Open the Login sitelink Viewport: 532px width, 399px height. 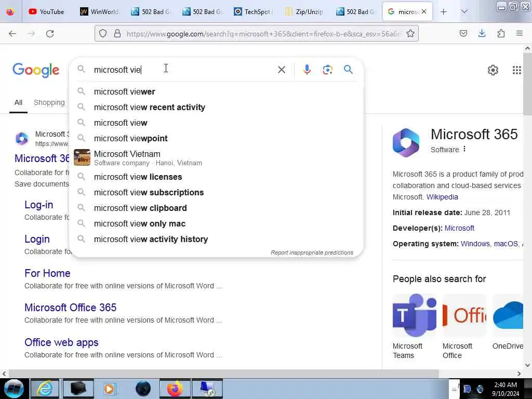coord(37,239)
